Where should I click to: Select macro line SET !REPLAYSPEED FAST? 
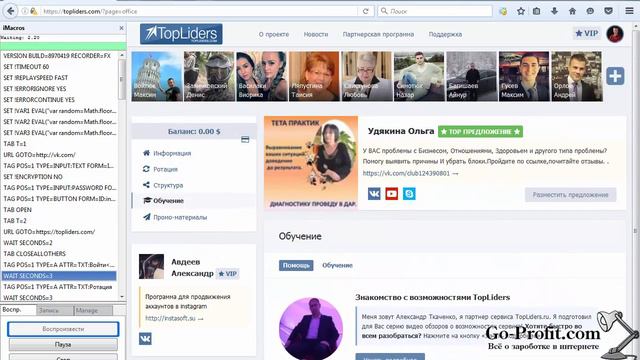click(x=59, y=78)
